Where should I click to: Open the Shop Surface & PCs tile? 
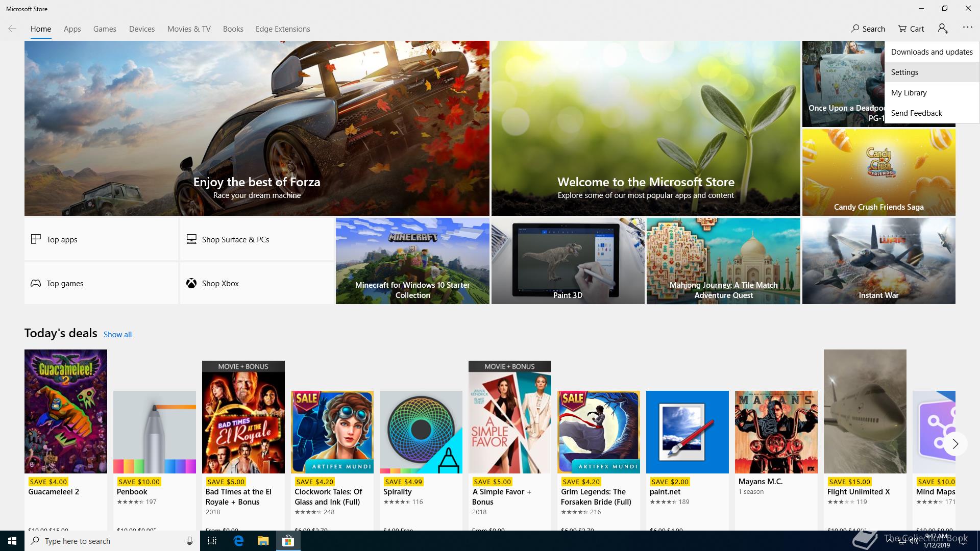(257, 239)
